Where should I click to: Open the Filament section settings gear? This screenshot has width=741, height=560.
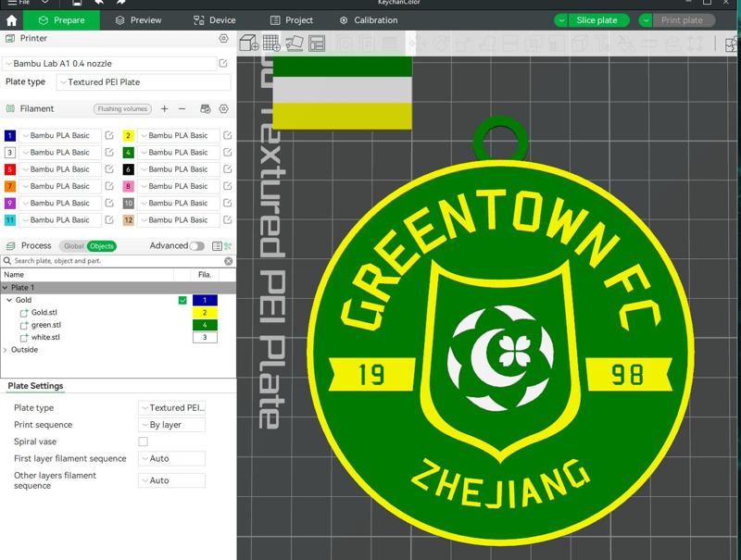223,109
